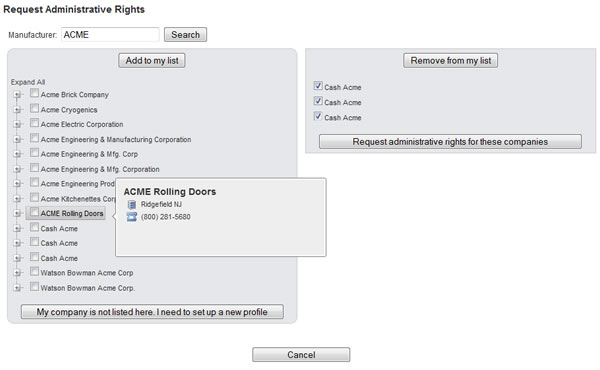Click the building location icon in tooltip
Screen dimensions: 600x370
click(x=132, y=205)
